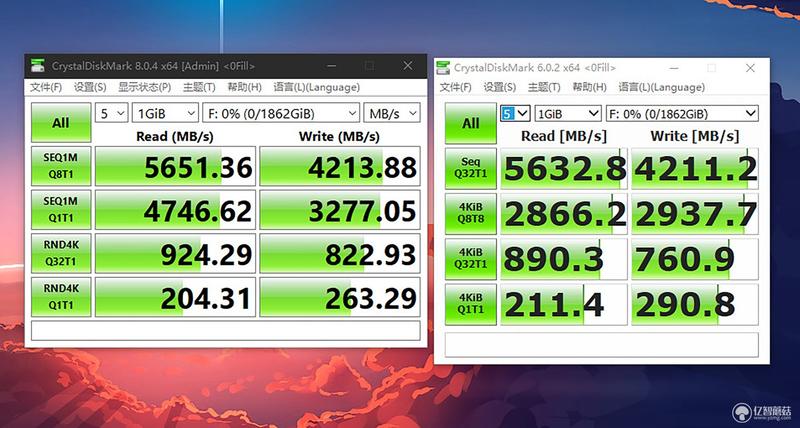Click the 2937.7 write result
The width and height of the screenshot is (800, 428).
coord(695,214)
